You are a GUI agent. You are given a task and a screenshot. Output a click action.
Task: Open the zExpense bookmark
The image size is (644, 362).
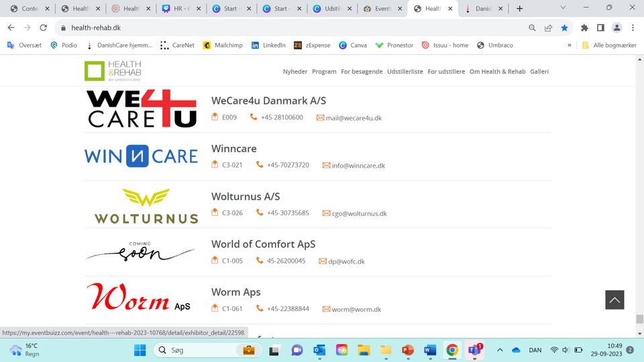pyautogui.click(x=312, y=45)
